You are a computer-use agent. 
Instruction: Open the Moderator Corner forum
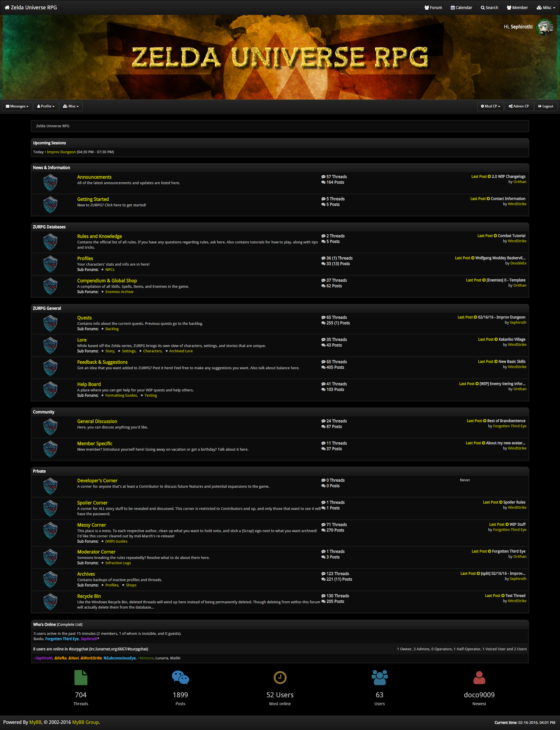tap(96, 552)
